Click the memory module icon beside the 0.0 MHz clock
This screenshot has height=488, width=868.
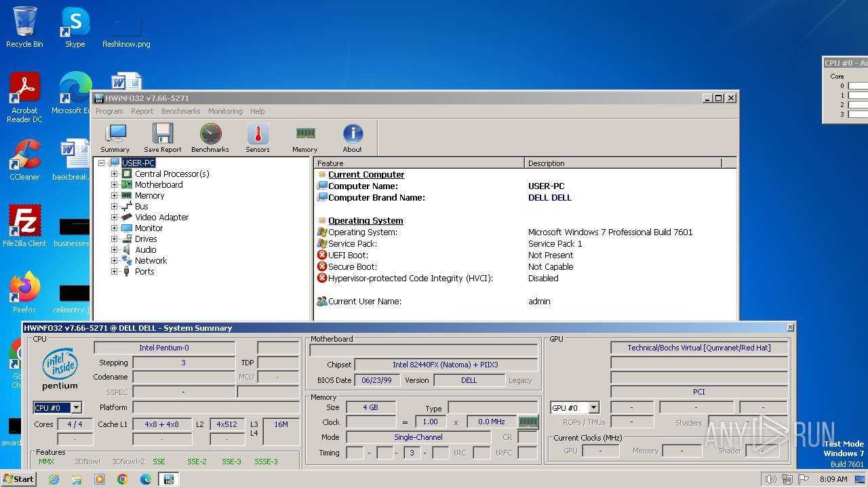[x=528, y=422]
